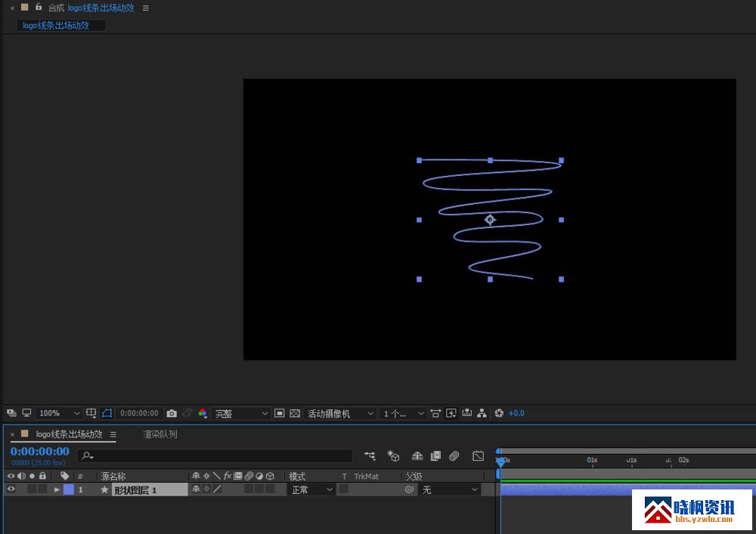Click the blue label color of 形状图层 1

(x=69, y=489)
